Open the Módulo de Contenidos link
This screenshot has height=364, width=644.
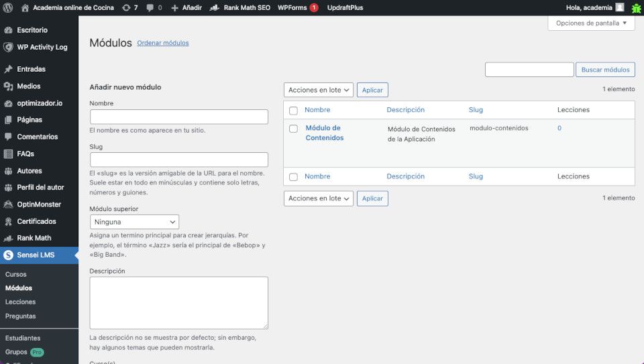click(325, 133)
